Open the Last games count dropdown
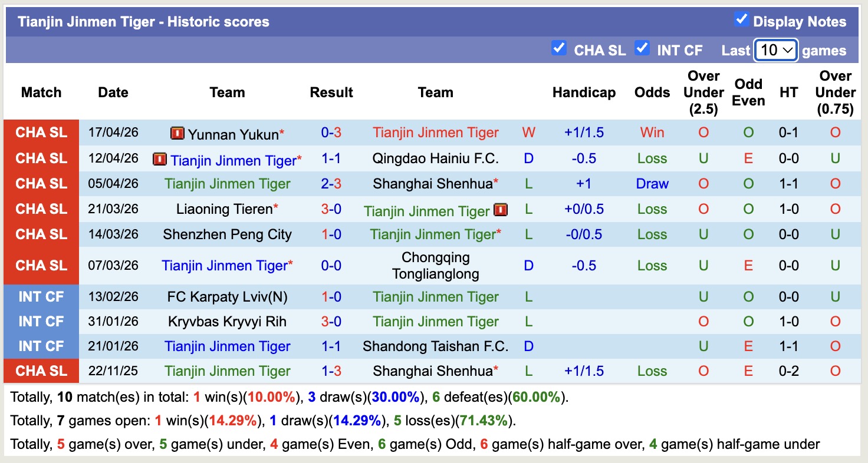Image resolution: width=868 pixels, height=463 pixels. [775, 50]
